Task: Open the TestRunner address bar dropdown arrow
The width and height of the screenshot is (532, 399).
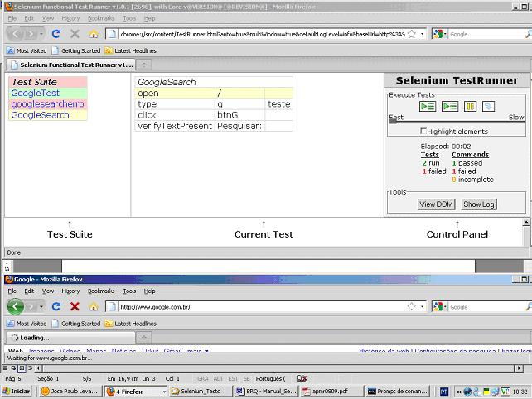Action: tap(422, 34)
